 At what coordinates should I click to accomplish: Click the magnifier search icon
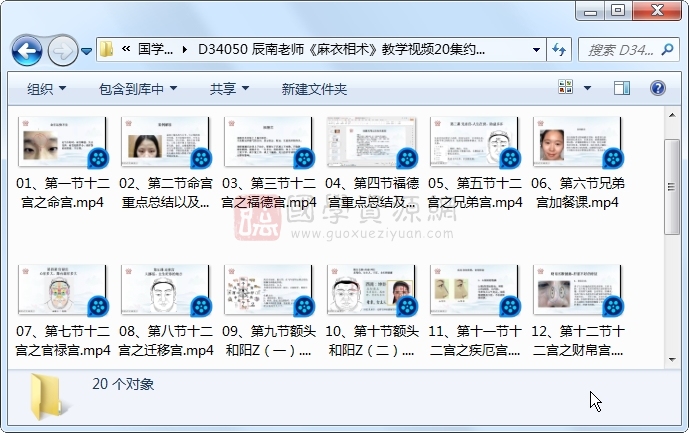(667, 49)
